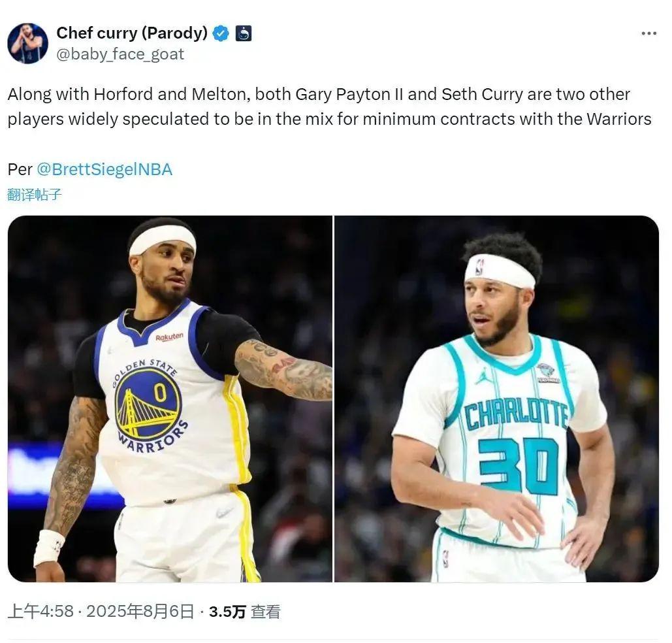Viewport: 672px width, 643px height.
Task: Click the 翻译帖子 translate post link
Action: coord(35,195)
